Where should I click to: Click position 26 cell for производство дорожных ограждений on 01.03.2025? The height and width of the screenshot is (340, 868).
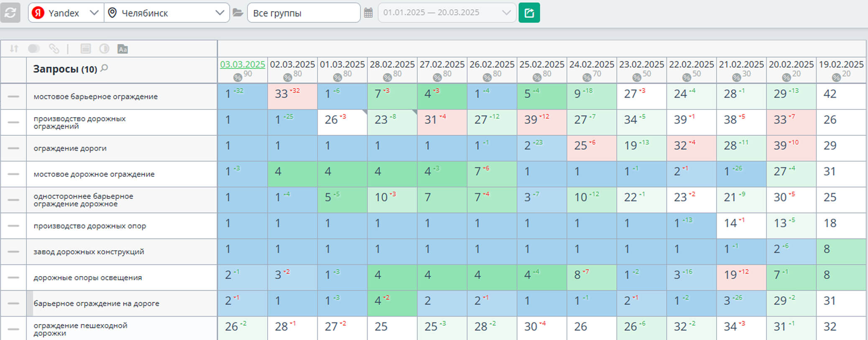pyautogui.click(x=342, y=122)
